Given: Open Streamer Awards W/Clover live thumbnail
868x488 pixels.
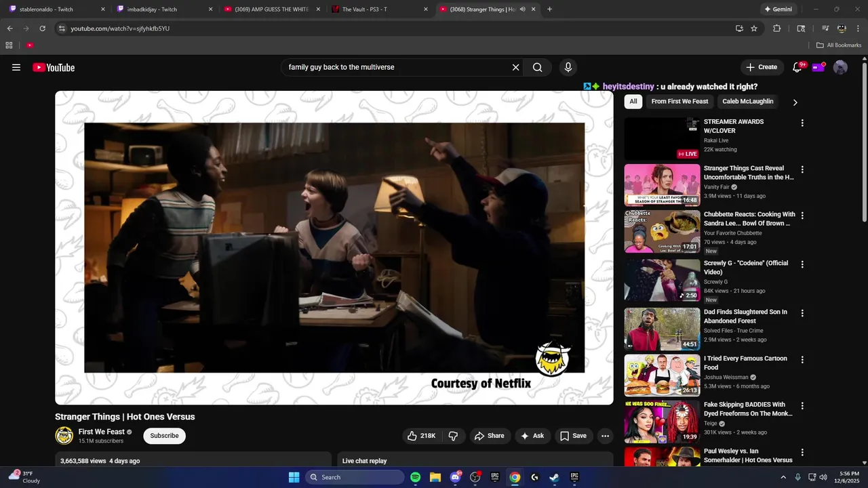Looking at the screenshot, I should [x=662, y=139].
